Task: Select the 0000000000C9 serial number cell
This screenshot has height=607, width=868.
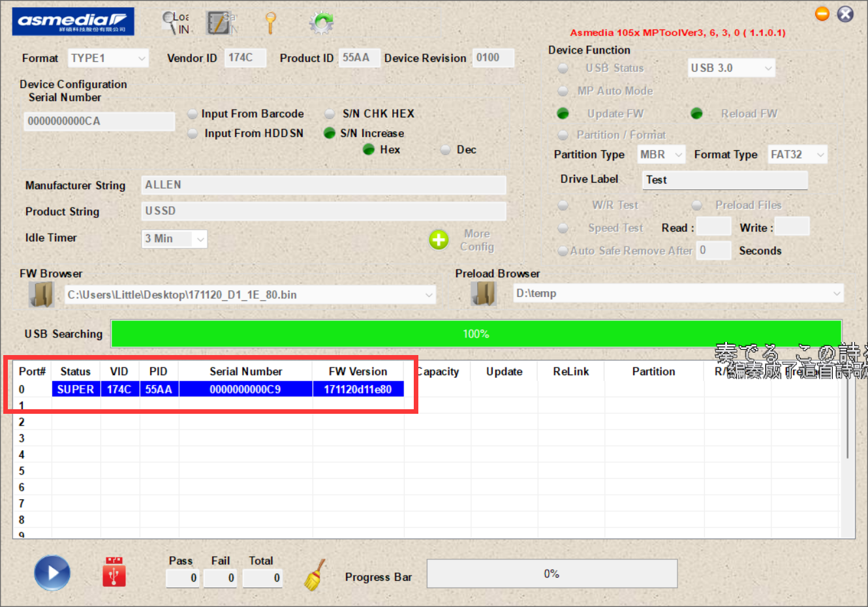Action: tap(245, 389)
